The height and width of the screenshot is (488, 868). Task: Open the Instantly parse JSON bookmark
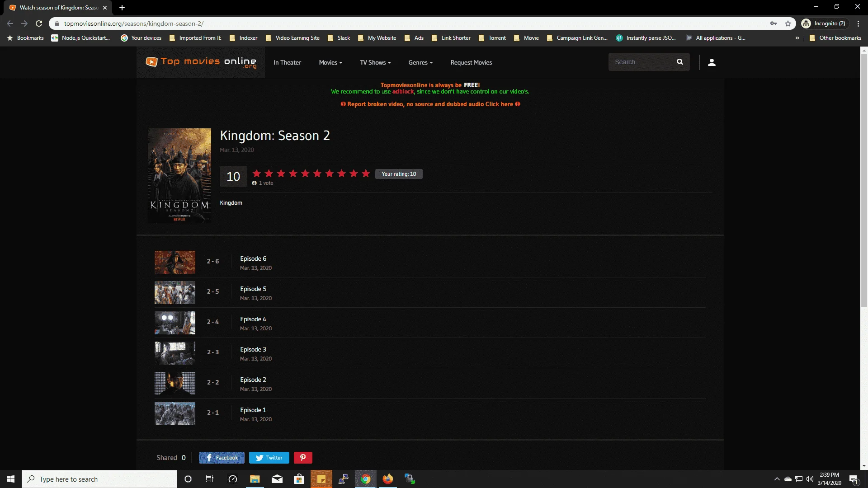tap(646, 38)
